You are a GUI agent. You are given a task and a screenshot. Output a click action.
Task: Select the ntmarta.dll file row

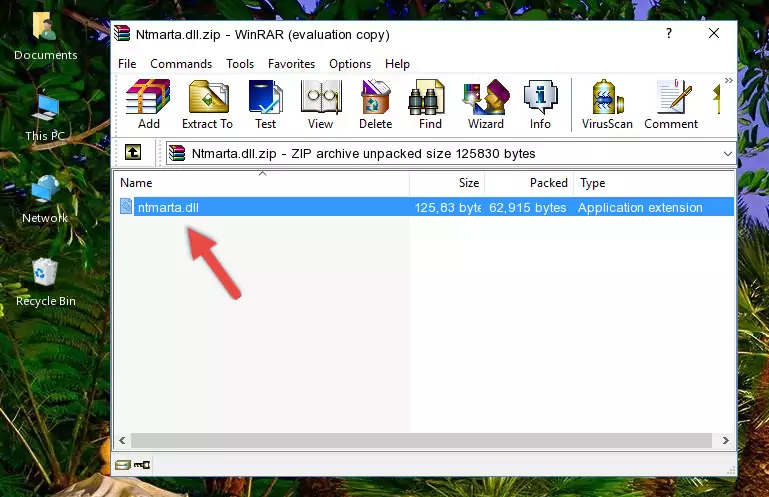[x=425, y=207]
